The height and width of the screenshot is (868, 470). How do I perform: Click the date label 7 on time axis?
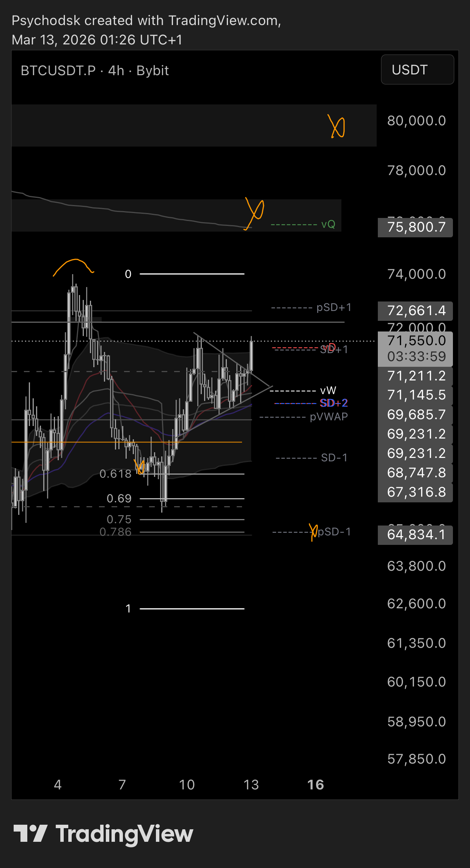click(122, 785)
